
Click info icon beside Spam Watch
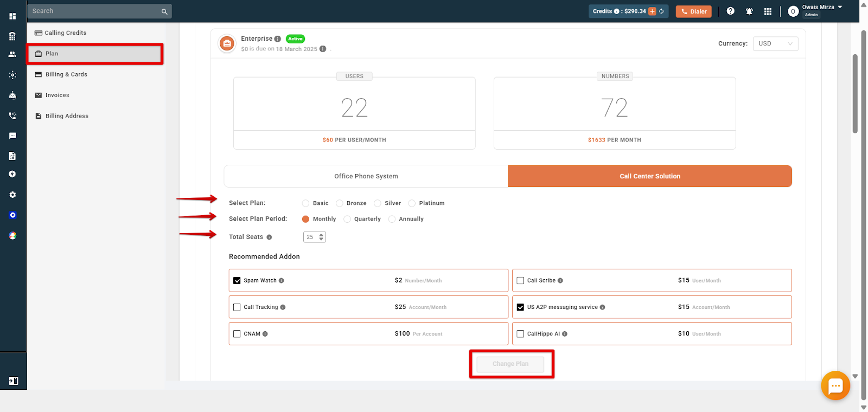[282, 281]
